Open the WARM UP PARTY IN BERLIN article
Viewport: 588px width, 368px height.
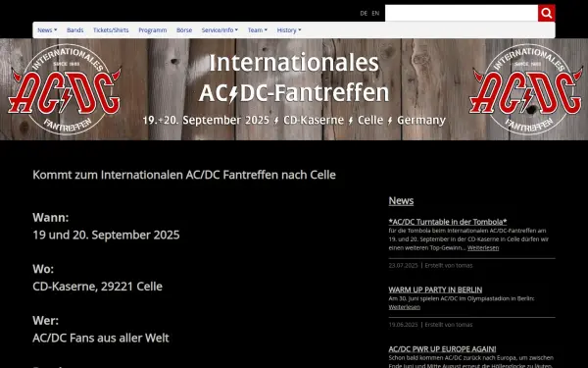(435, 289)
